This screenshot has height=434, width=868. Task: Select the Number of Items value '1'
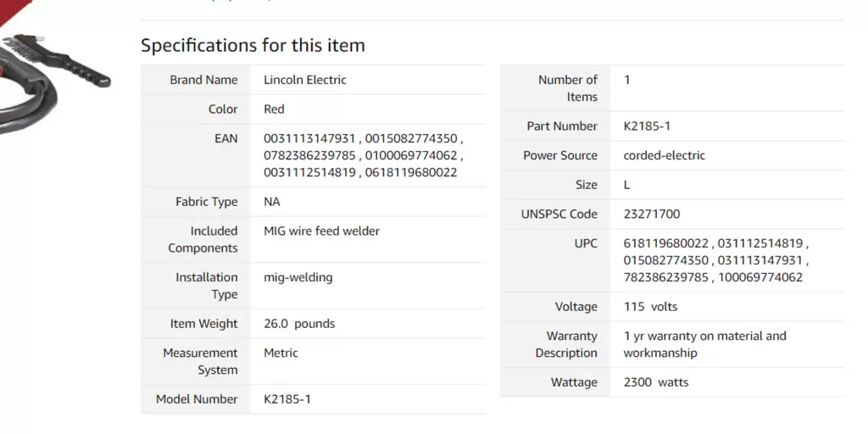coord(626,80)
